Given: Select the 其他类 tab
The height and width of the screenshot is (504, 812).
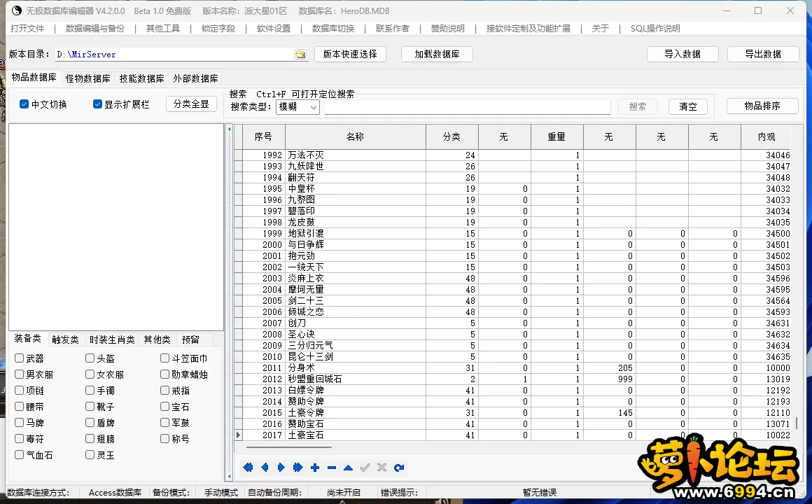Looking at the screenshot, I should tap(157, 339).
